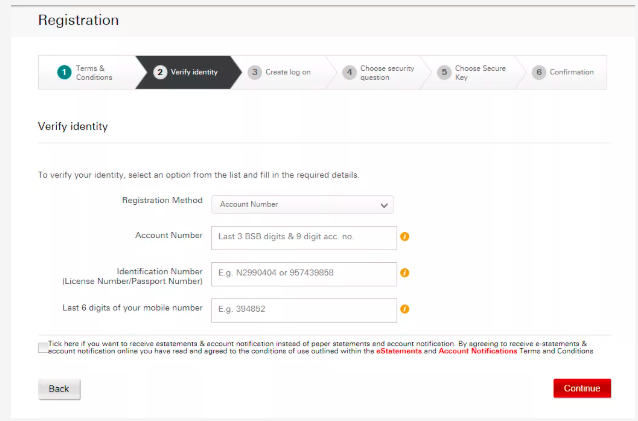Viewport: 638px width, 421px height.
Task: Tick the eStatements opt-in checkbox
Action: pos(43,348)
